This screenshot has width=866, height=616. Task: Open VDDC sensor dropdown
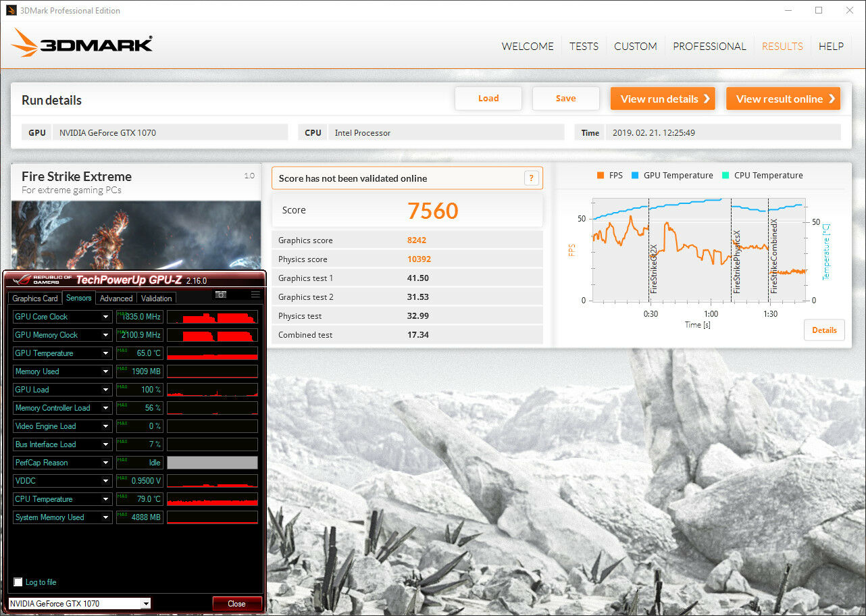click(106, 481)
